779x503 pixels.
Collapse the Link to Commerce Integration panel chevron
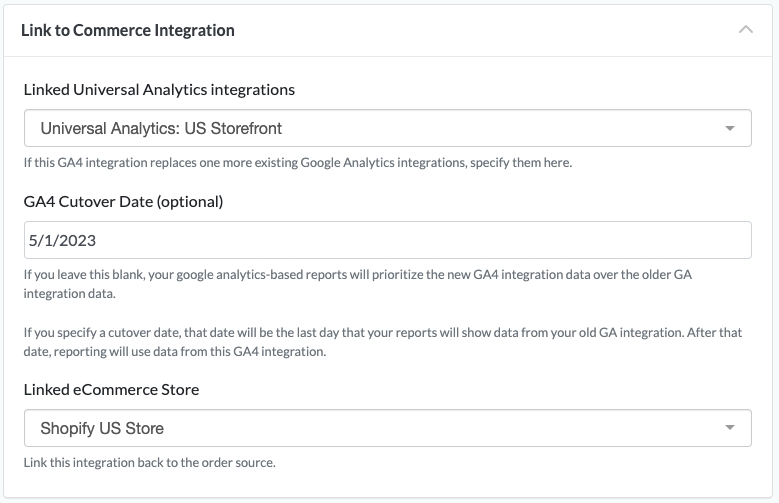745,30
